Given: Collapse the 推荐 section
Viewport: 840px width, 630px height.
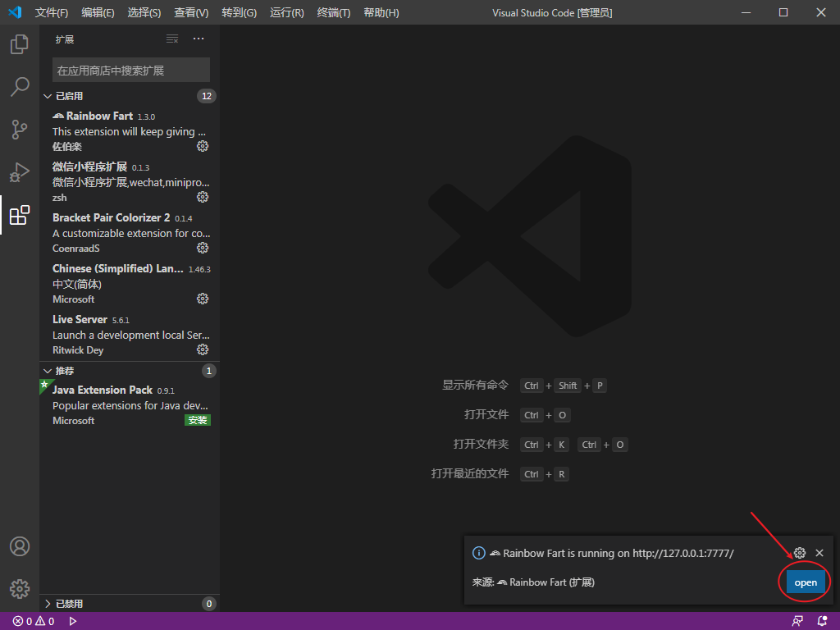Looking at the screenshot, I should [x=47, y=371].
